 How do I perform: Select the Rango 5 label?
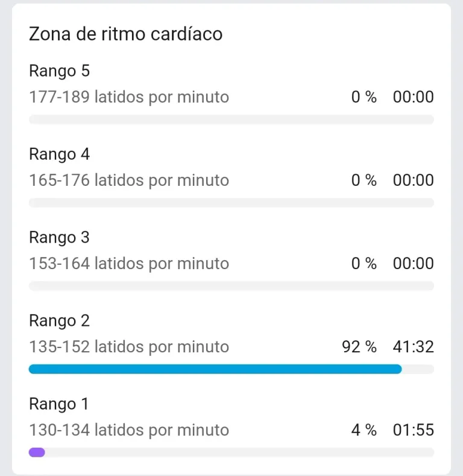click(x=60, y=71)
